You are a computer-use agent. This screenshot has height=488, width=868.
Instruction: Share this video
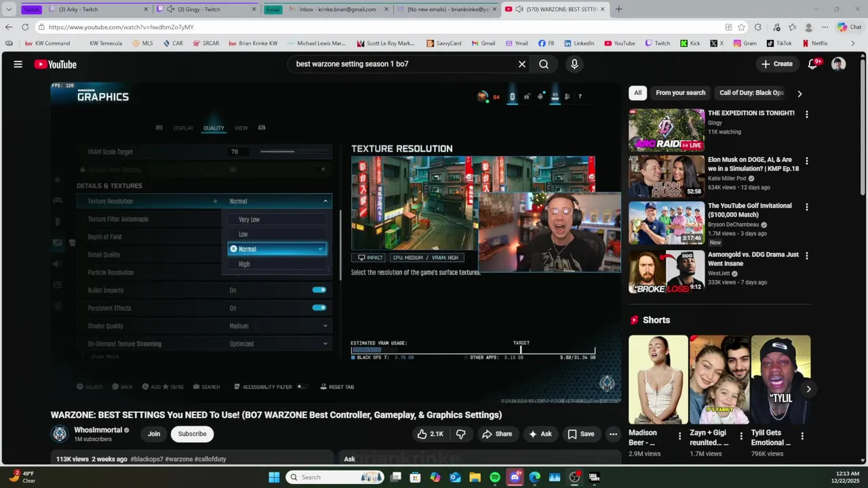pyautogui.click(x=496, y=434)
